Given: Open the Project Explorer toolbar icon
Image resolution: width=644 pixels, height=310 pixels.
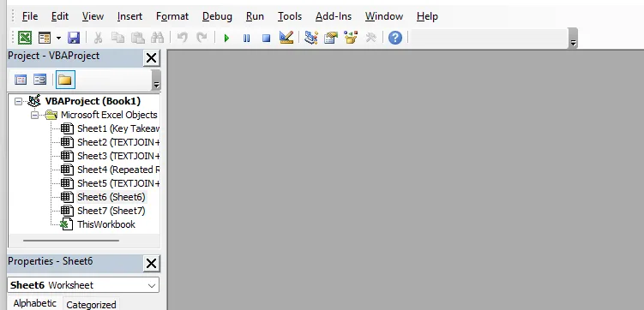Looking at the screenshot, I should coord(311,38).
